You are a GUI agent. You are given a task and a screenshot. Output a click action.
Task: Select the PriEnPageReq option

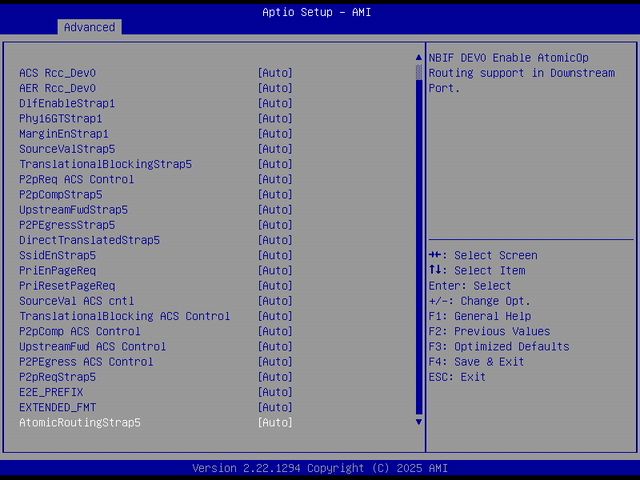58,271
